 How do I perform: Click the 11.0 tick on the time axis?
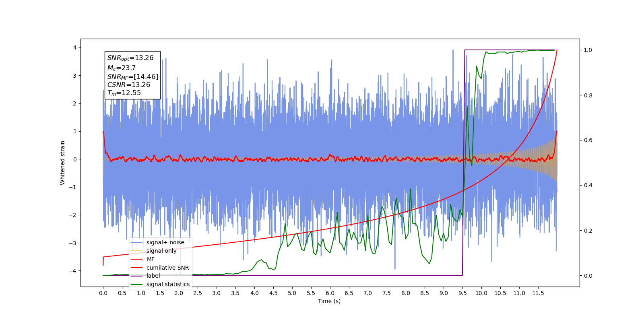[x=519, y=293]
